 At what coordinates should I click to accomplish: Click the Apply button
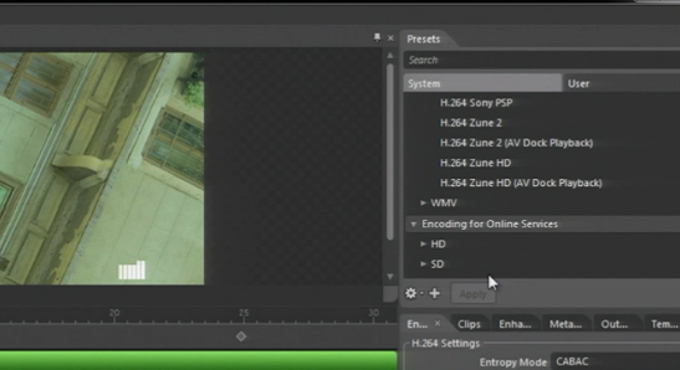(473, 294)
